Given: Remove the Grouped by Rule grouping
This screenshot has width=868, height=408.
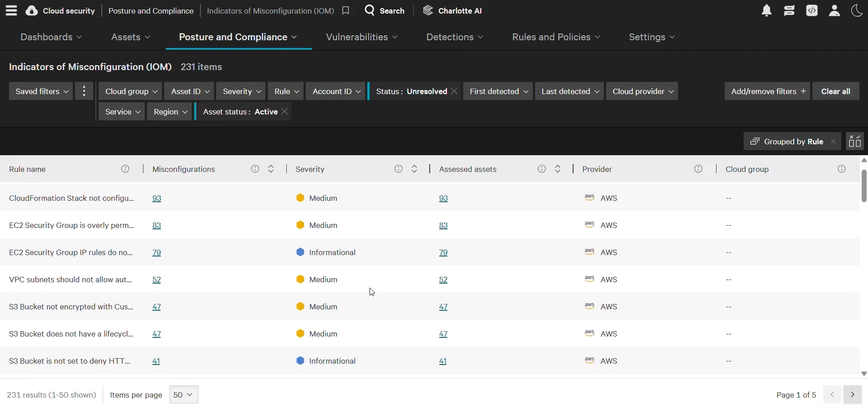Looking at the screenshot, I should click(x=834, y=142).
